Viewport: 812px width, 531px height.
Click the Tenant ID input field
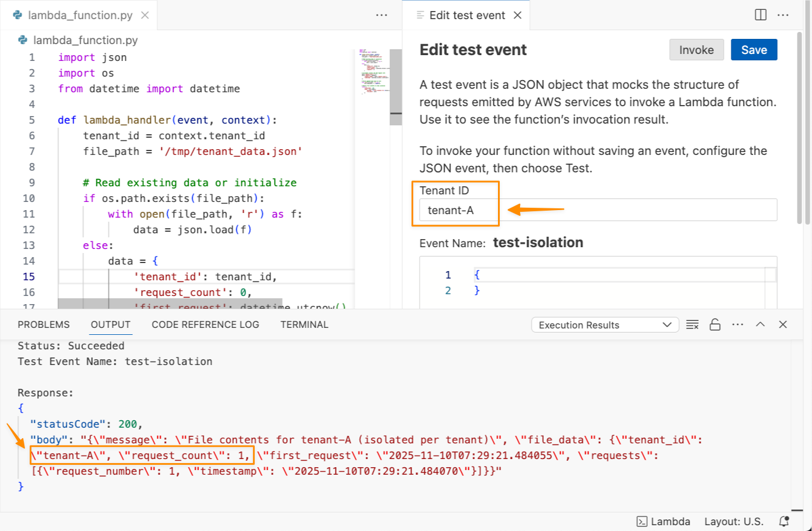pos(598,210)
